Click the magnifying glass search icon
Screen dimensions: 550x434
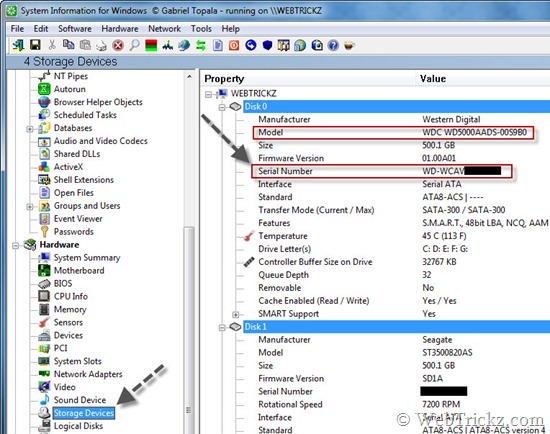pos(134,45)
